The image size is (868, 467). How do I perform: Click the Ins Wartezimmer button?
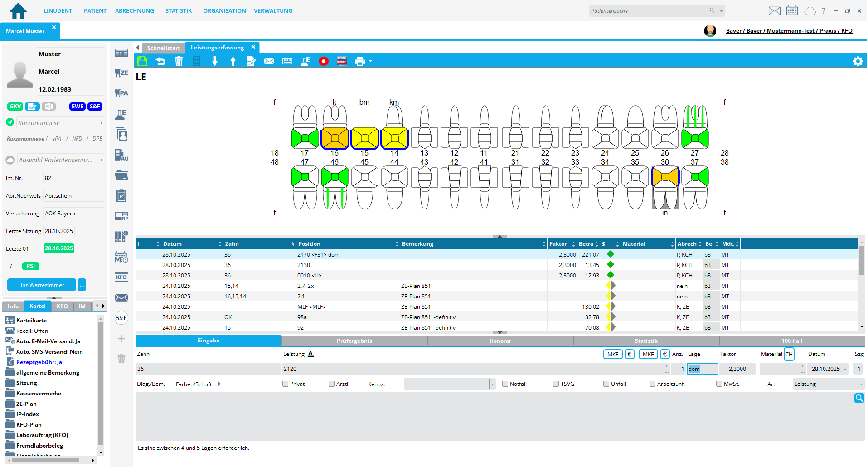click(42, 285)
